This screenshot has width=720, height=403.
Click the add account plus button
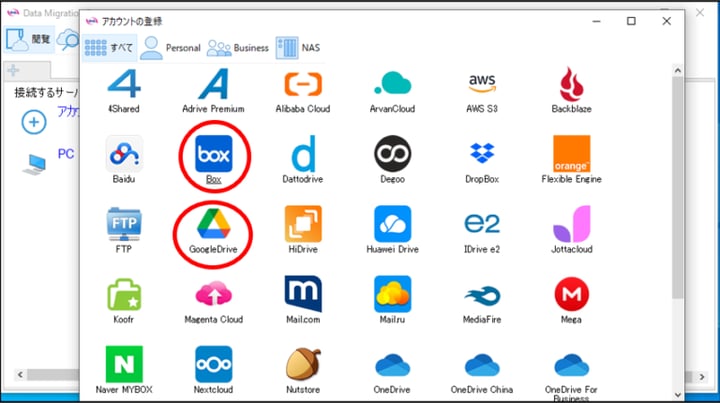pyautogui.click(x=35, y=122)
